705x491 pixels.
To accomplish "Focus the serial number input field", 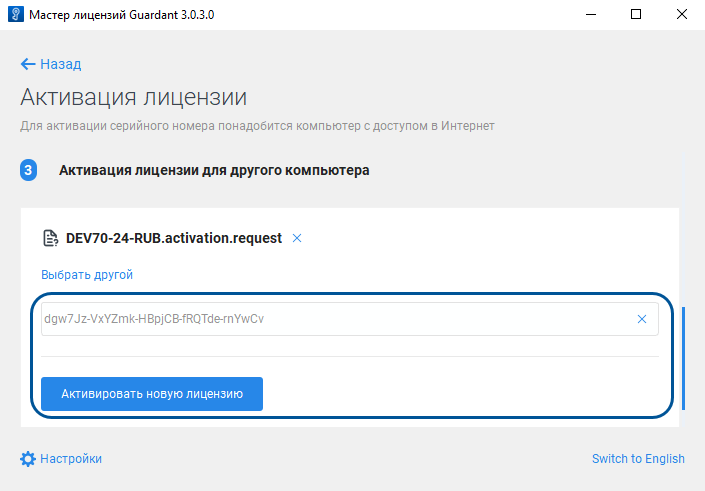I will 330,320.
